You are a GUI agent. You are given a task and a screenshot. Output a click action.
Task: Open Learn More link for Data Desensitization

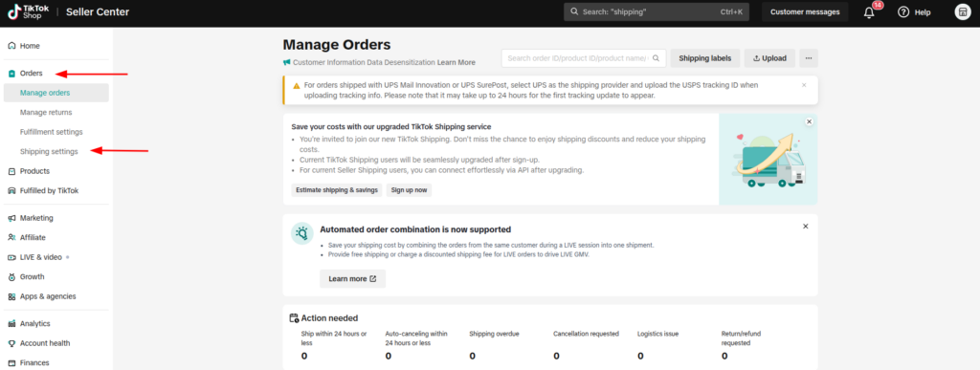pos(457,62)
